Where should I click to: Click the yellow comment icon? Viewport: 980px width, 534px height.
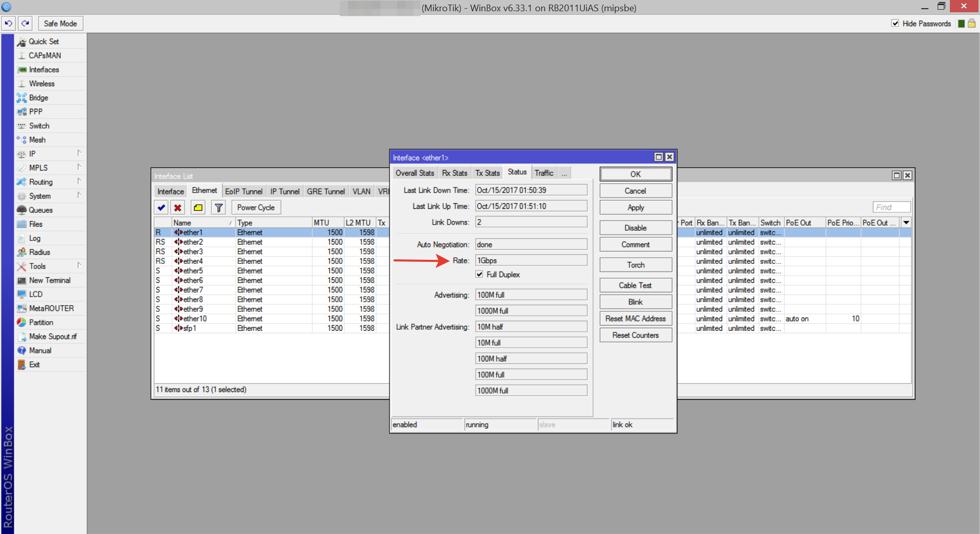coord(198,207)
